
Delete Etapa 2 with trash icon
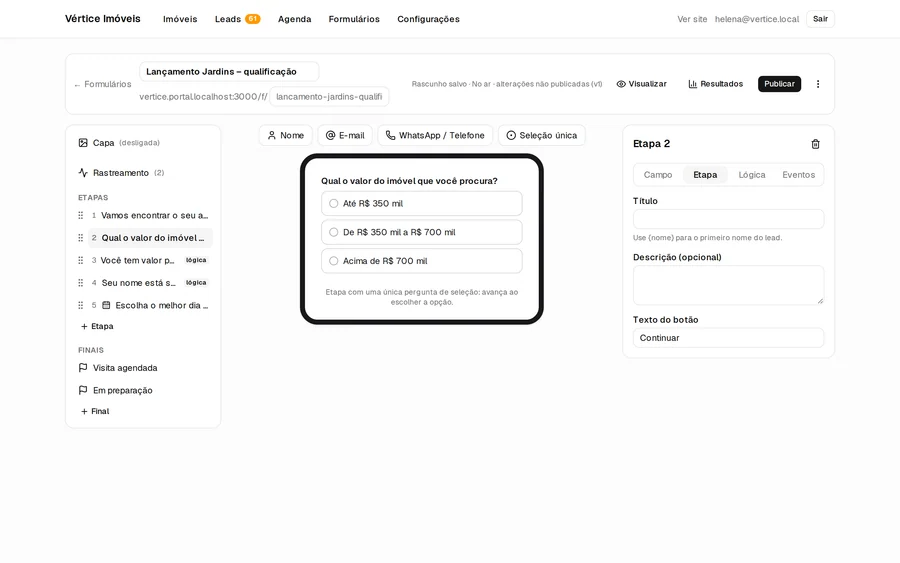(815, 144)
